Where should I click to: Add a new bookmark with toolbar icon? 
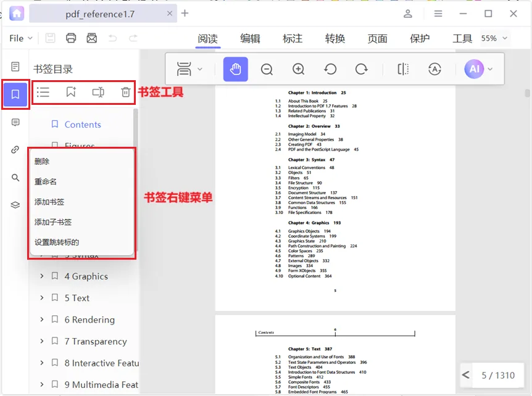(x=71, y=92)
